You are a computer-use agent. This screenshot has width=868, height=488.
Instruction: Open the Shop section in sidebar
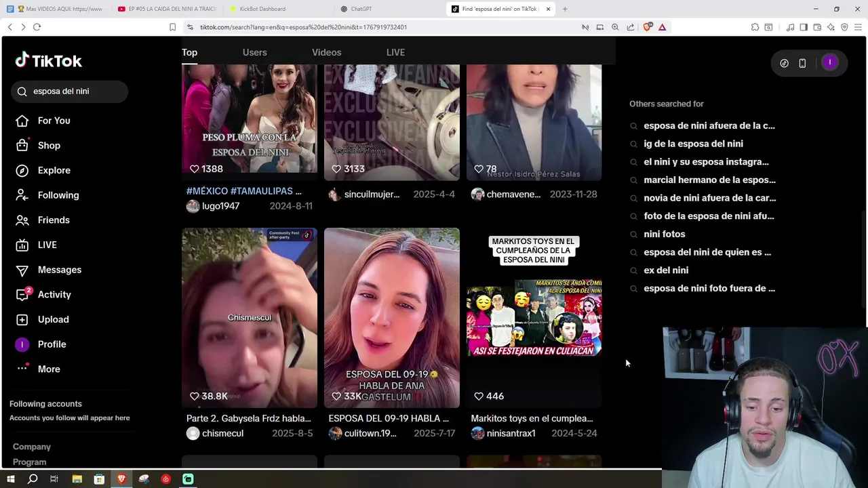click(39, 145)
